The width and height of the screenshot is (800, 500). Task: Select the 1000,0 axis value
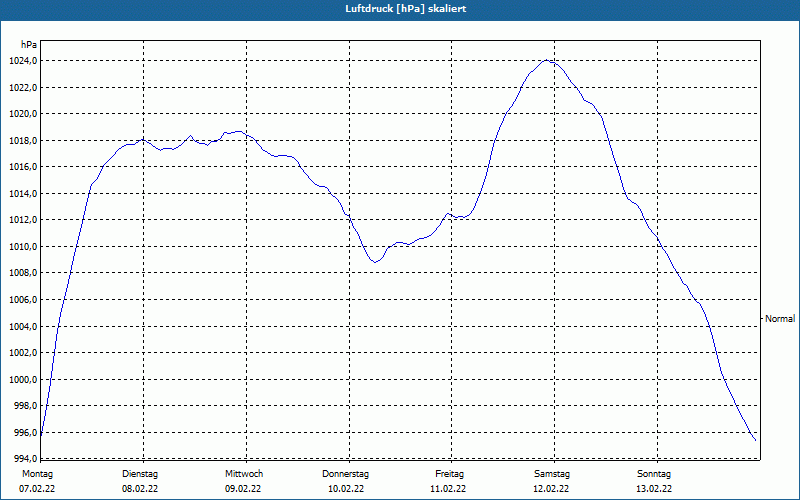[x=23, y=380]
